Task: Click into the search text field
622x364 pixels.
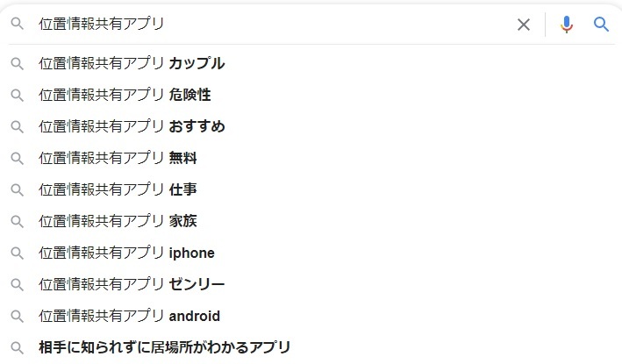Action: [274, 25]
